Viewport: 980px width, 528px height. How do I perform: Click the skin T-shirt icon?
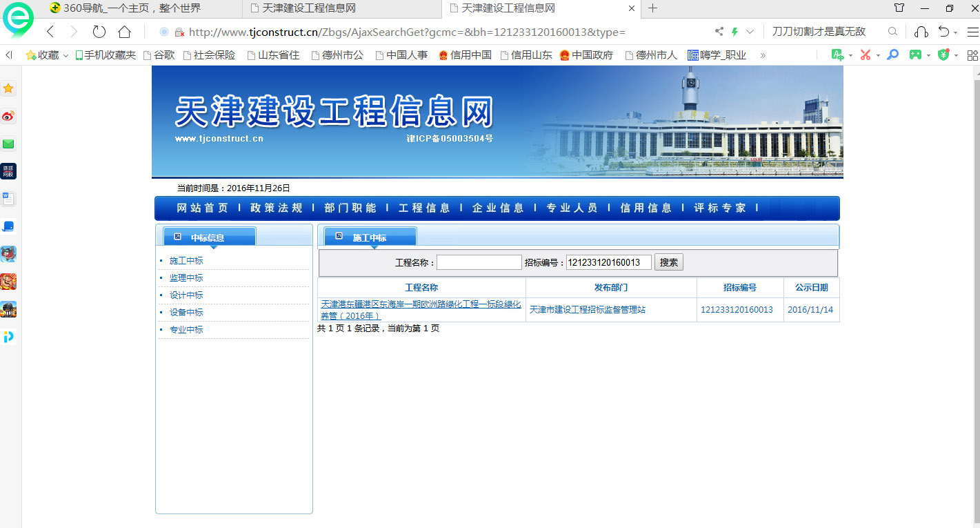click(899, 8)
